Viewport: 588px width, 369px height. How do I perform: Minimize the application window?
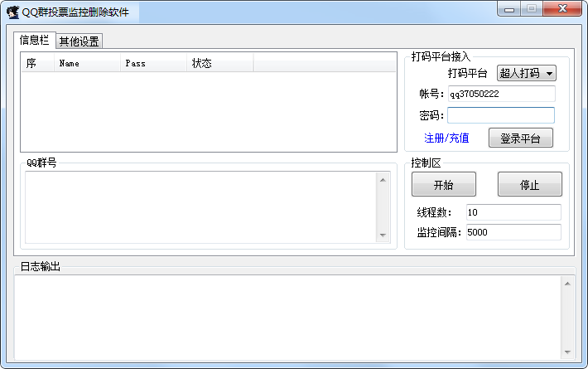(x=508, y=9)
